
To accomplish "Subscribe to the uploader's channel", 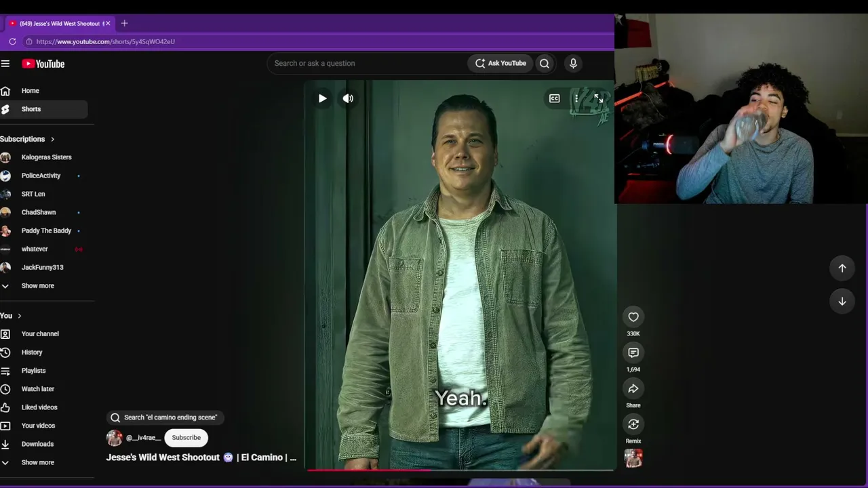I will click(x=186, y=438).
